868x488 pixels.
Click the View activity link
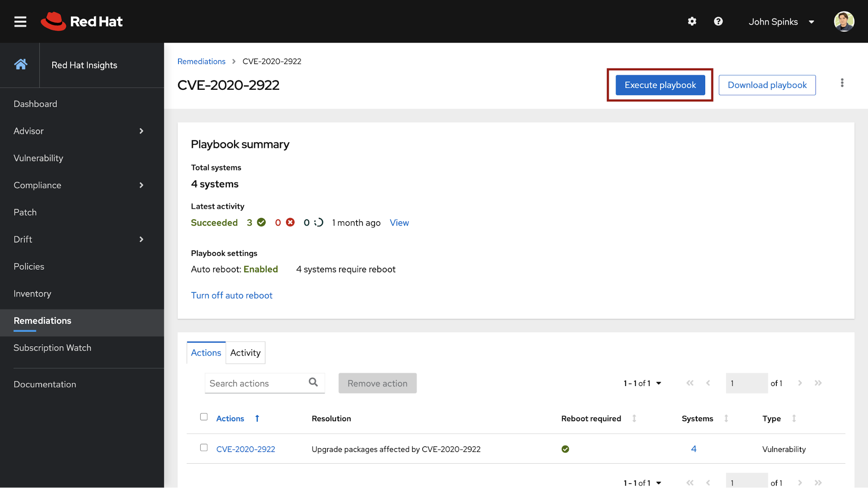coord(399,223)
